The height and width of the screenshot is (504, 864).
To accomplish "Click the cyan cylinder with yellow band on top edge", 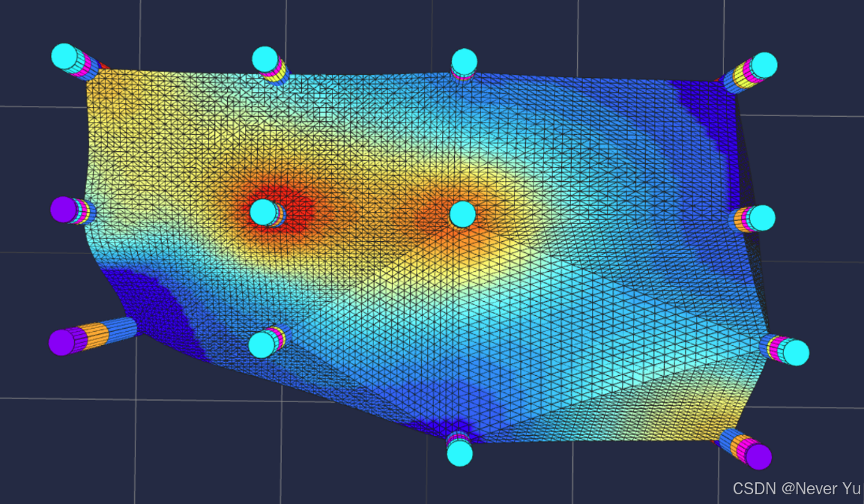I will pos(271,66).
